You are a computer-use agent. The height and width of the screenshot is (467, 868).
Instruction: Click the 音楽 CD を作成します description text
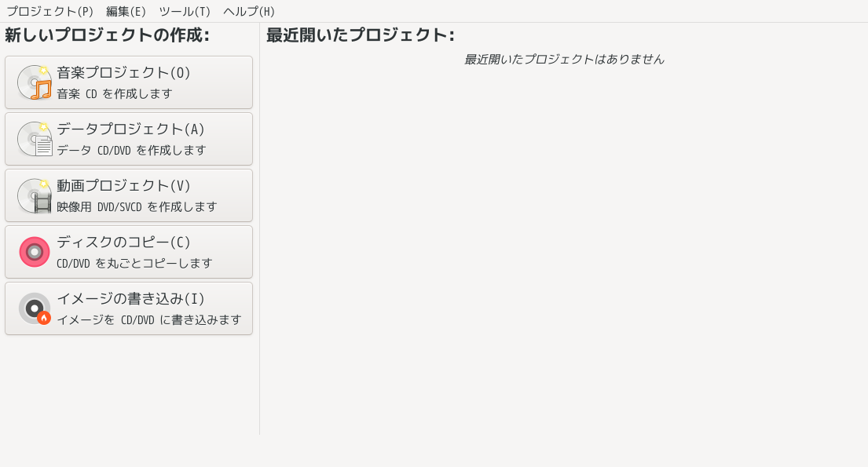(x=115, y=94)
